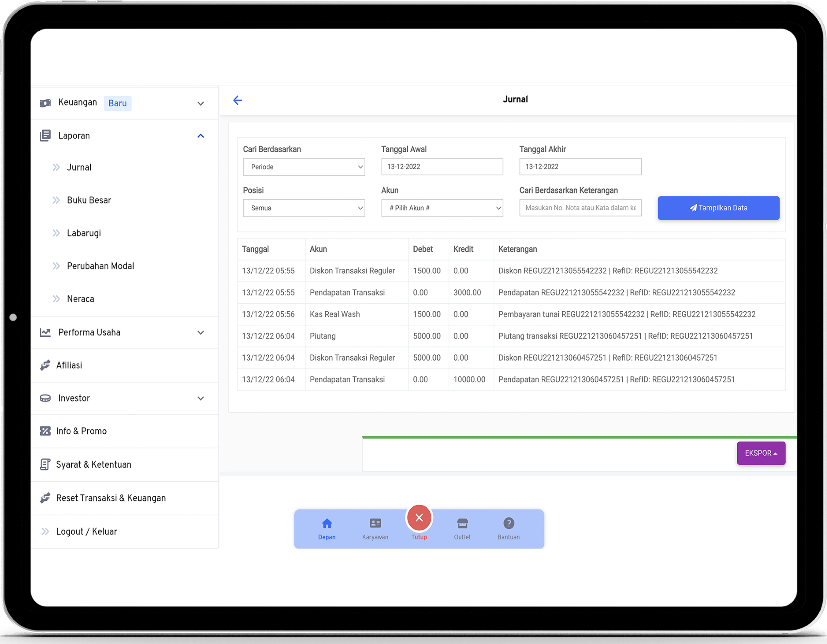Click the Afiliasi sidebar icon
Image resolution: width=827 pixels, height=644 pixels.
(45, 365)
